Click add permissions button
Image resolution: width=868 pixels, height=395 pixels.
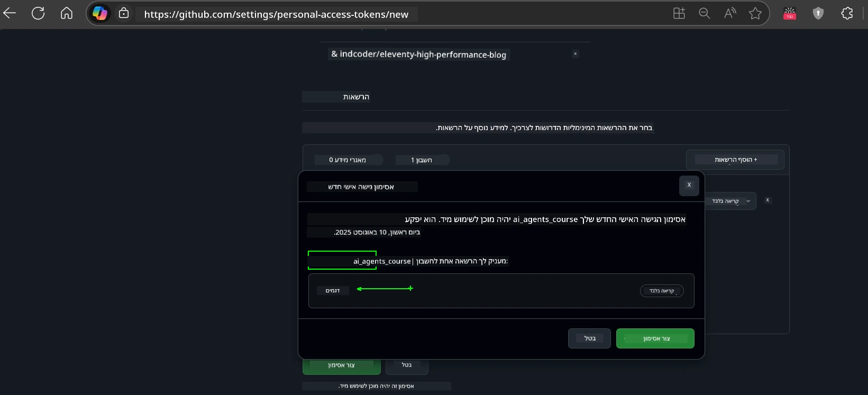[x=735, y=159]
